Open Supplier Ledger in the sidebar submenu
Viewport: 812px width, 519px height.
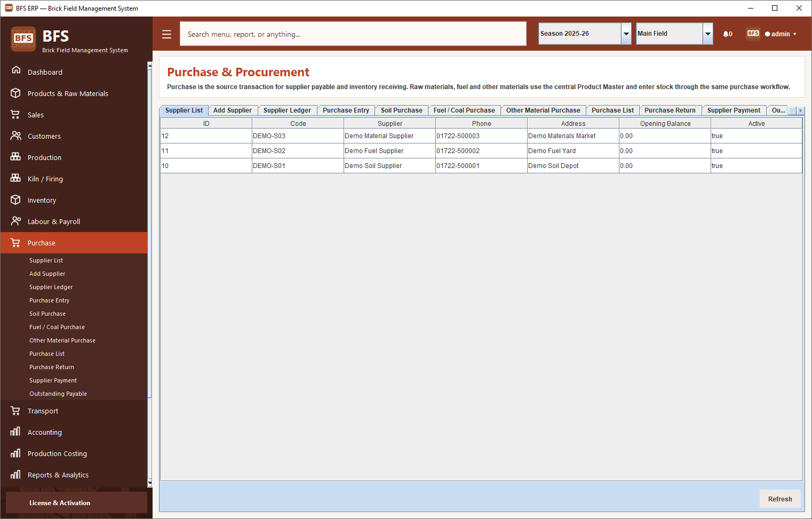point(51,287)
